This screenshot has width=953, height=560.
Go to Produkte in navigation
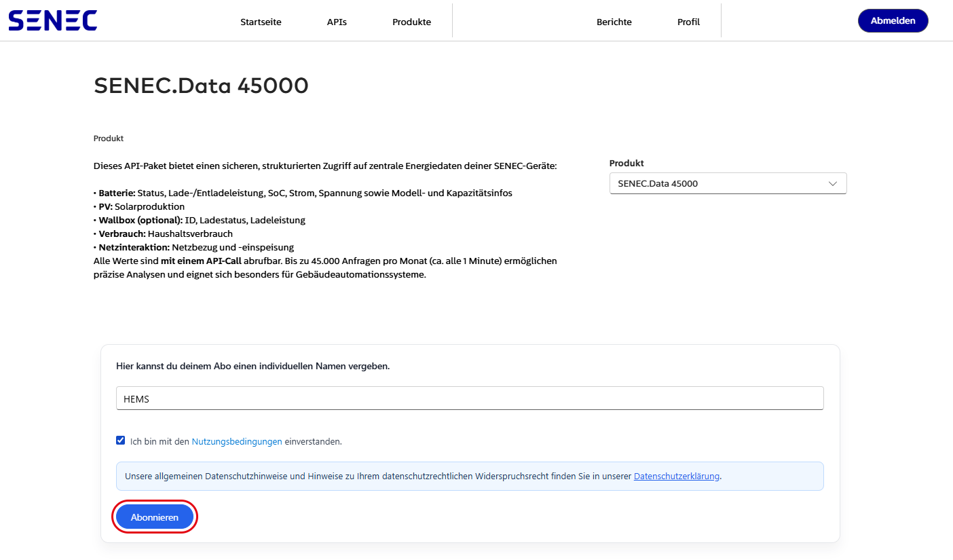[x=411, y=22]
